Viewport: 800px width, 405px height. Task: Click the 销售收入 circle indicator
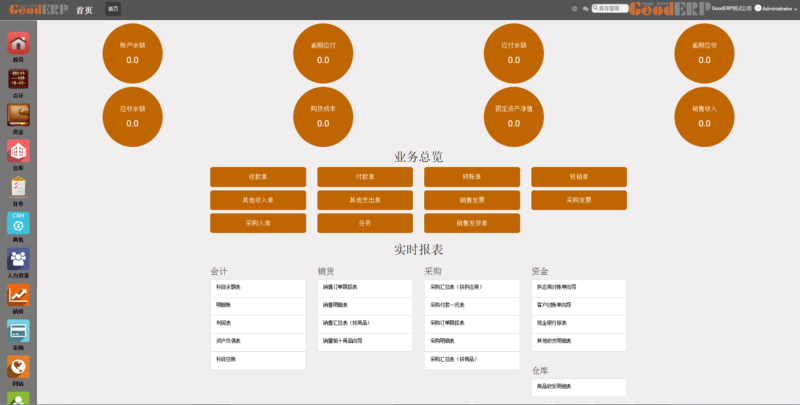click(x=705, y=117)
